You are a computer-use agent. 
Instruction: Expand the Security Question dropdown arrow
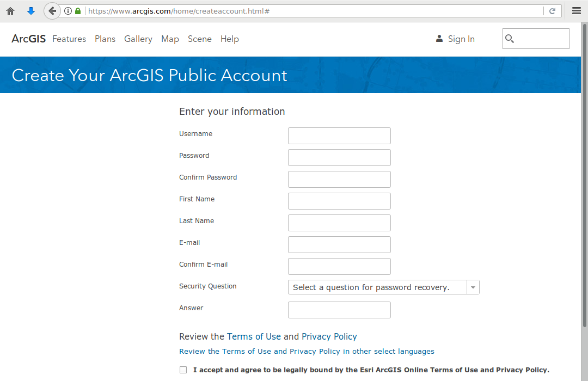473,287
